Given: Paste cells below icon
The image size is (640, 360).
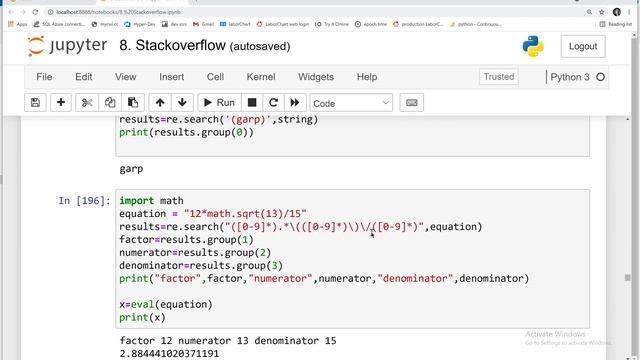Looking at the screenshot, I should point(133,102).
